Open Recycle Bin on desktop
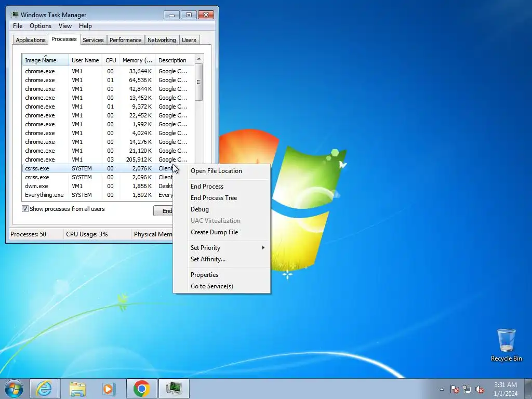Image resolution: width=532 pixels, height=399 pixels. (x=506, y=345)
